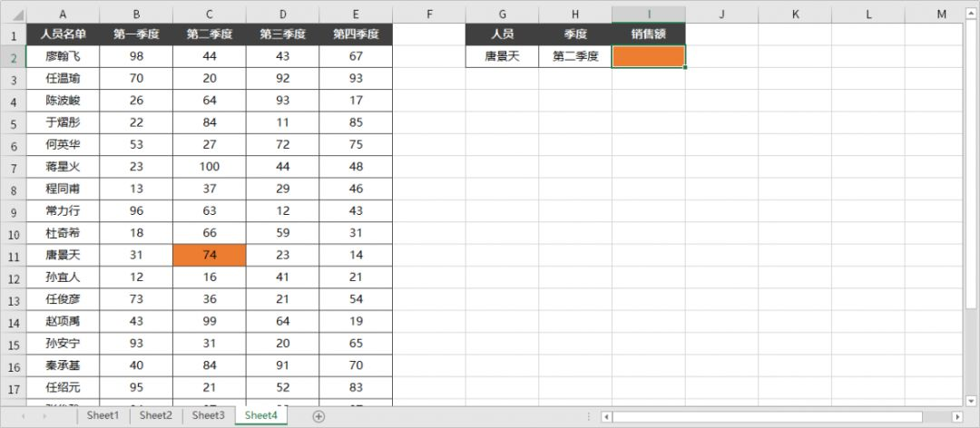
Task: Click the previous sheet navigation arrow
Action: 21,416
